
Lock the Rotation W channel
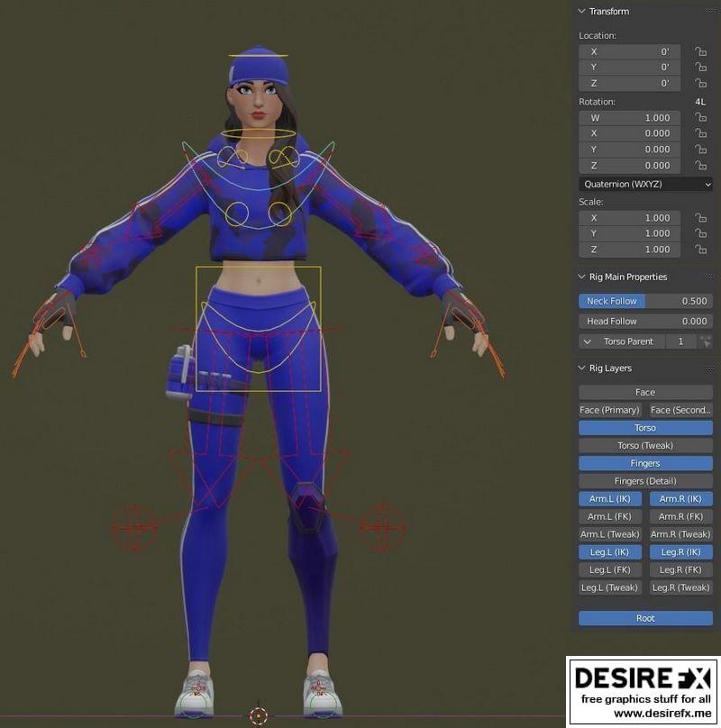click(701, 117)
